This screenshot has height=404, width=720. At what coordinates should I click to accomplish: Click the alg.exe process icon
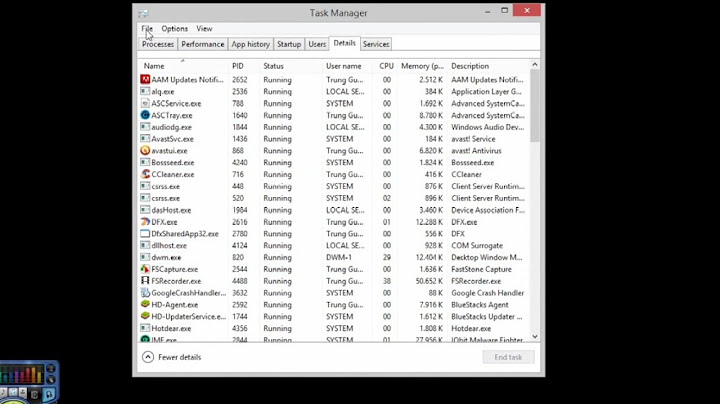(x=145, y=91)
